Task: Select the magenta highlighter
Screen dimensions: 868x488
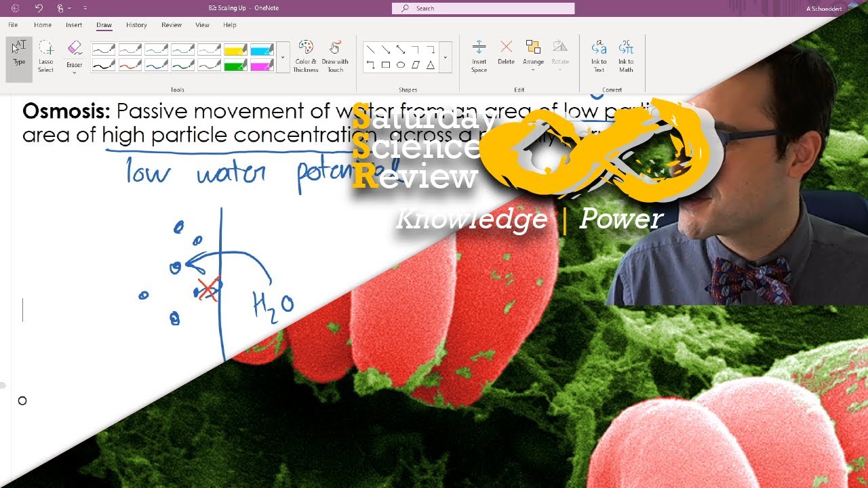Action: pos(262,65)
